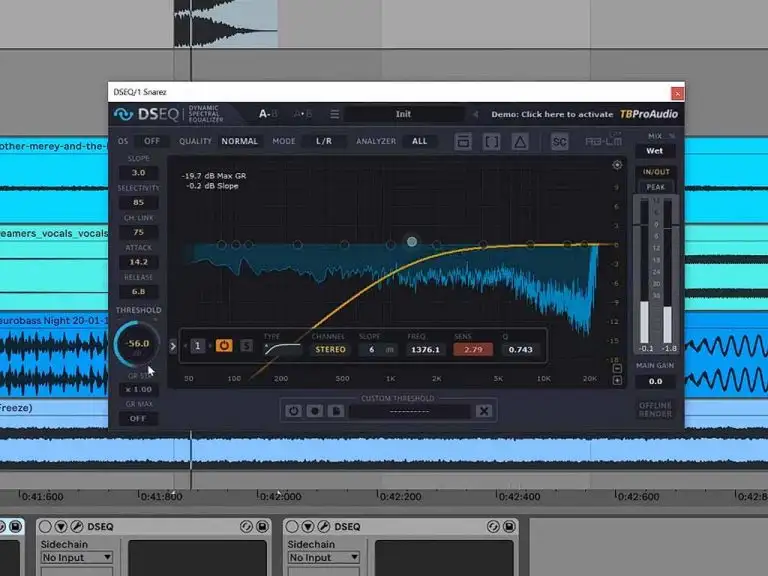Click the bracket-shaped icon in the toolbar
The height and width of the screenshot is (576, 768).
(491, 142)
